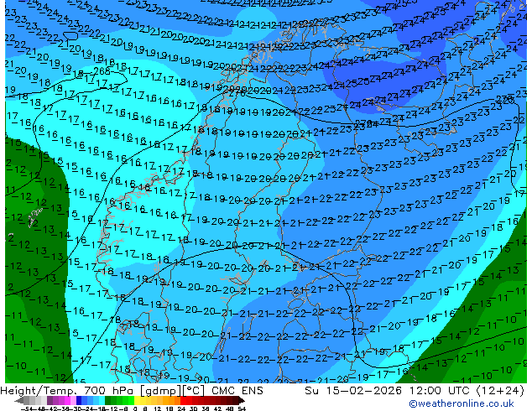The width and height of the screenshot is (532, 411).
Task: Click the '12:00 UTC (12+24)' time text
Action: 467,391
